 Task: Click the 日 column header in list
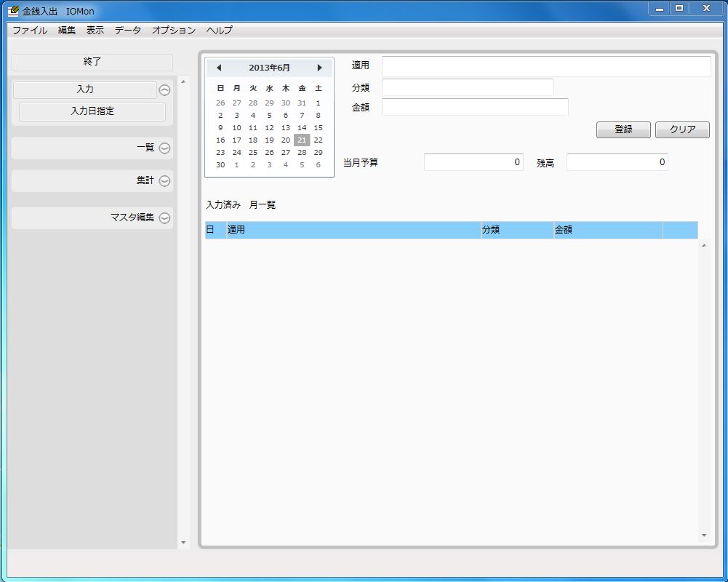tap(215, 230)
